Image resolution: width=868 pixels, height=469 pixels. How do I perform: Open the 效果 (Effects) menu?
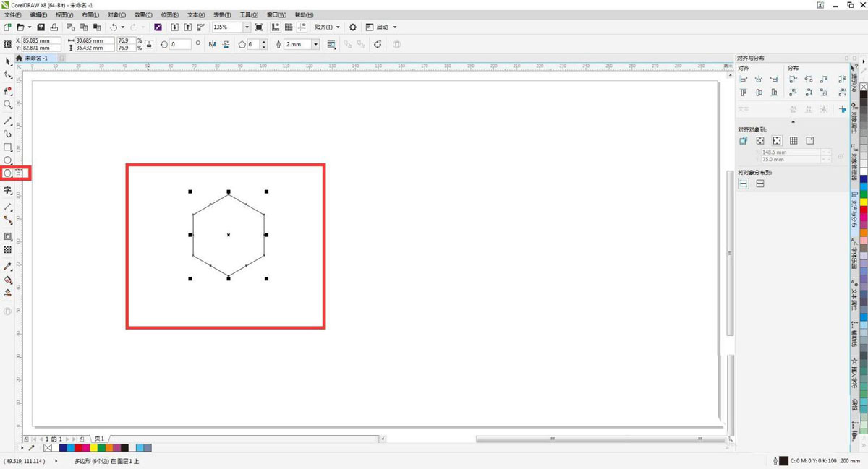tap(143, 14)
